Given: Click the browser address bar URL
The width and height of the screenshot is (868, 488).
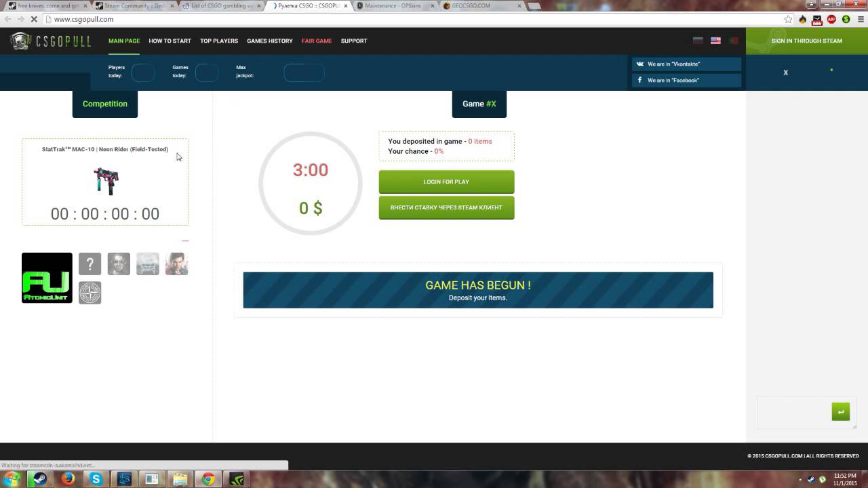Looking at the screenshot, I should [84, 19].
